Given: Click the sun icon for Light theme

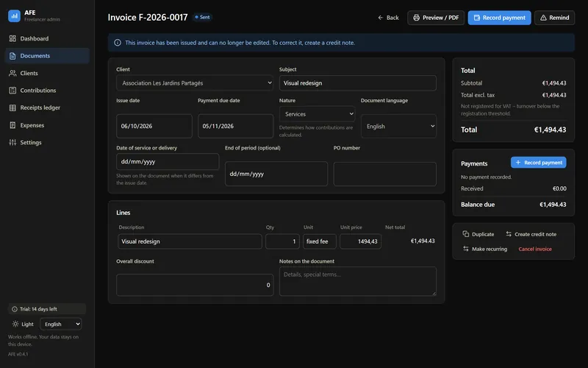Looking at the screenshot, I should tap(15, 324).
